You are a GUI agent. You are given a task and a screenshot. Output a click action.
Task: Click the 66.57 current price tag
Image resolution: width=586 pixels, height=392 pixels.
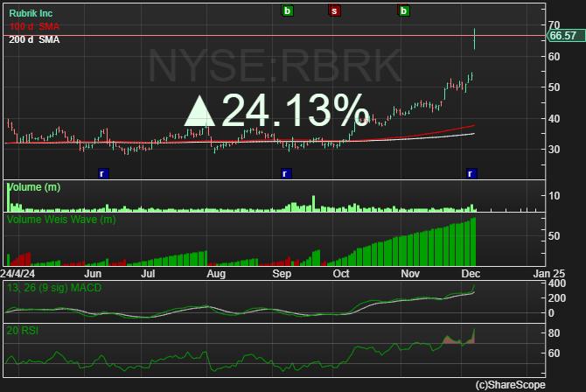point(565,36)
